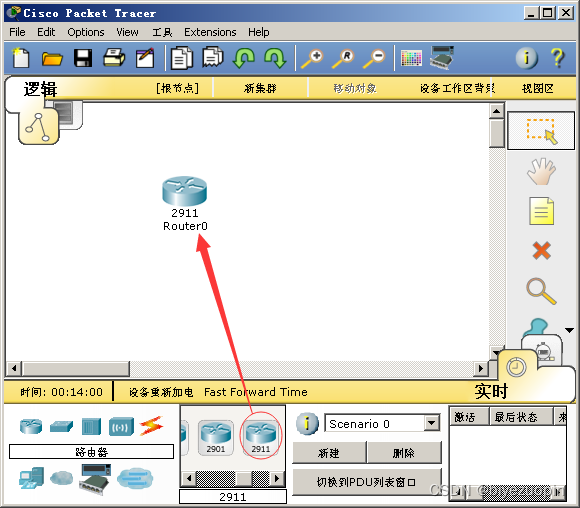Open the Help menu
This screenshot has width=580, height=508.
pos(259,32)
